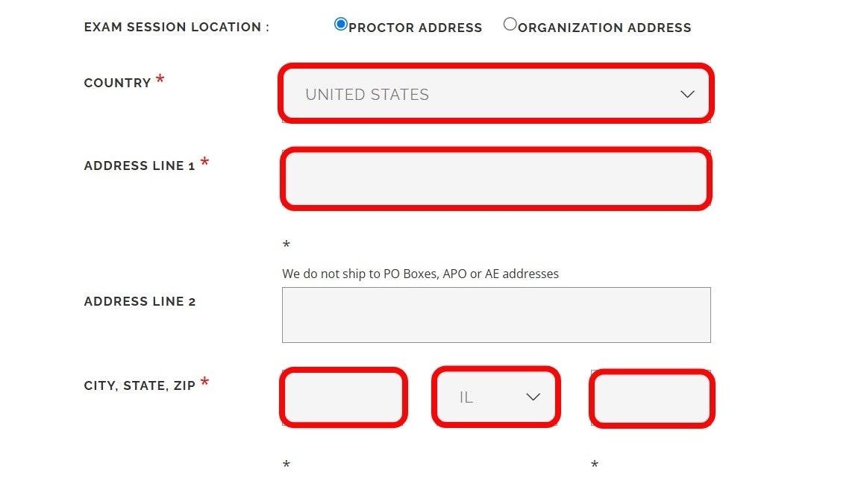Image resolution: width=867 pixels, height=504 pixels.
Task: Focus the Address Line 2 text box
Action: pos(495,315)
